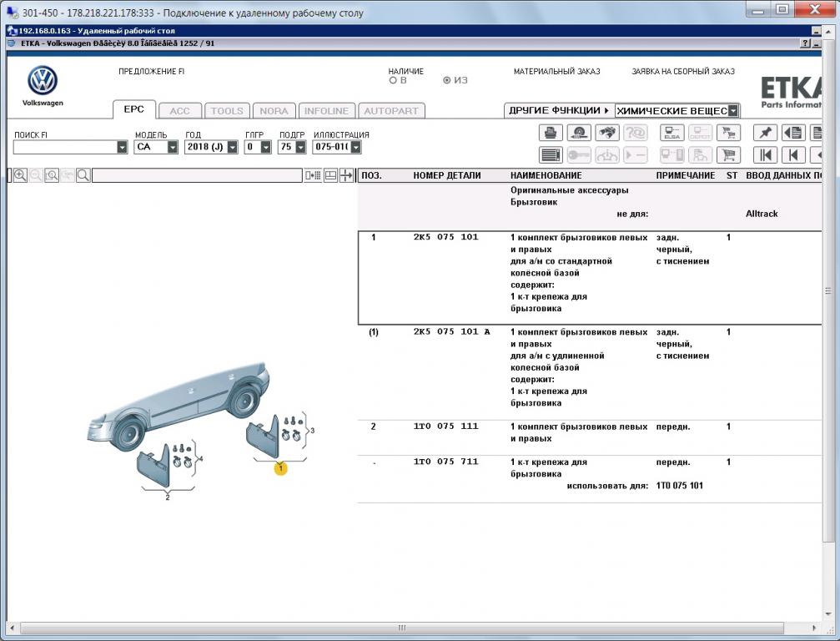Select part number 2K5 075 101
840x641 pixels.
pos(445,237)
